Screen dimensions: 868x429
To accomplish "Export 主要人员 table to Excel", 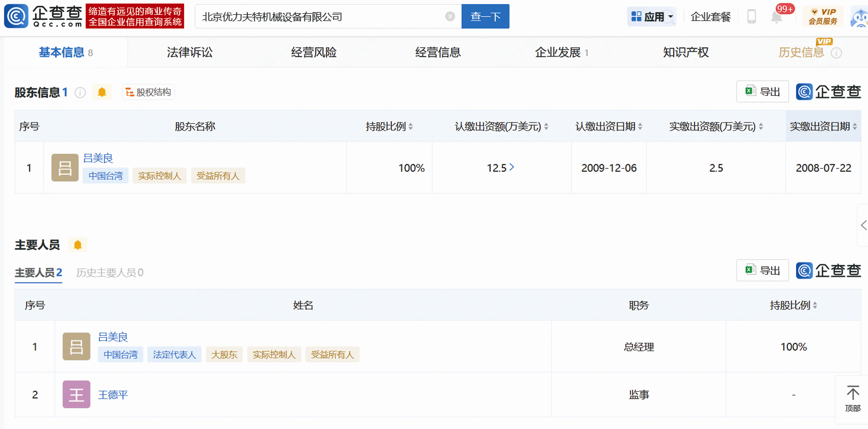I will [x=762, y=270].
